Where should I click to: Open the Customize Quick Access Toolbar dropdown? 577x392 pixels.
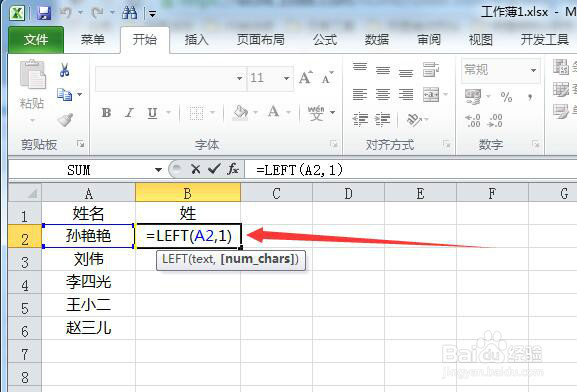tap(152, 14)
